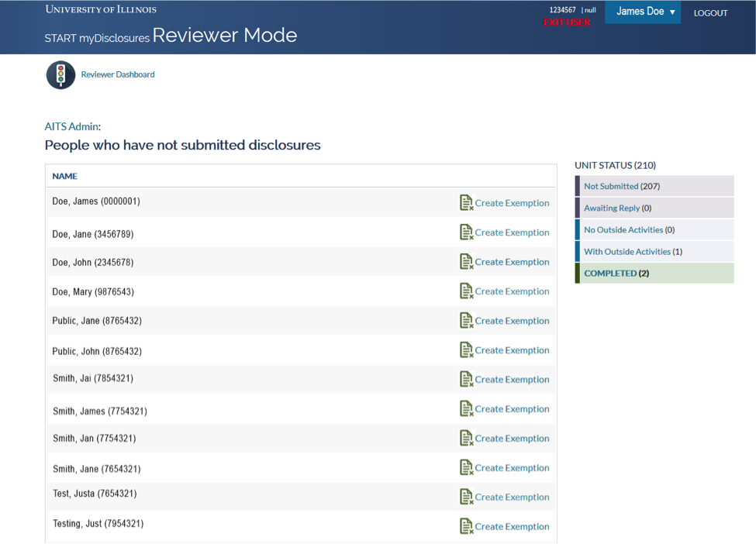The width and height of the screenshot is (756, 544).
Task: Create Exemption text link for Public, Jane
Action: (512, 321)
